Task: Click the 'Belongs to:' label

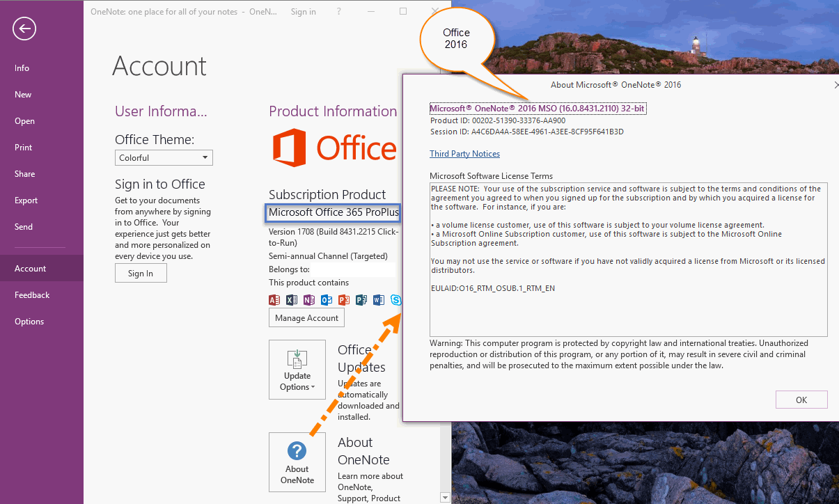Action: tap(289, 269)
